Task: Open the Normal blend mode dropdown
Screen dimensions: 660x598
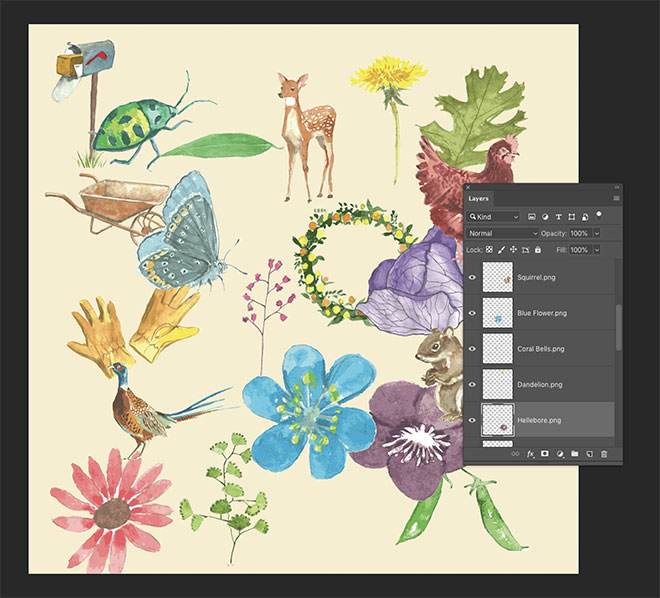Action: (502, 233)
